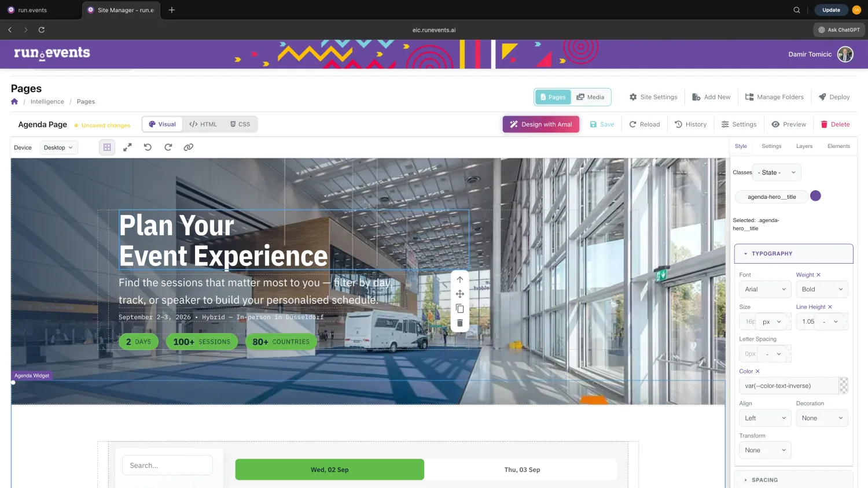The height and width of the screenshot is (488, 868).
Task: Duplicate the selected title element
Action: pos(460,309)
